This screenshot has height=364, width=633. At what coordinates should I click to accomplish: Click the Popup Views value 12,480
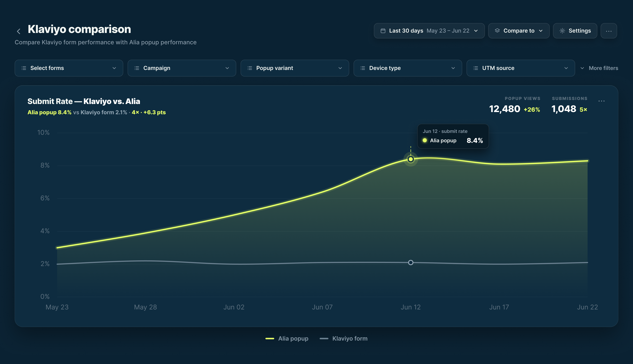504,109
